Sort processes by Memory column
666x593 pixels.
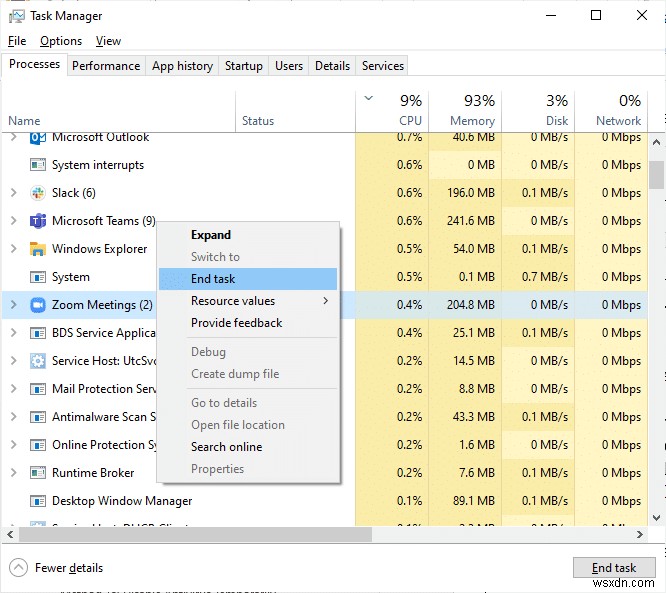(x=466, y=110)
